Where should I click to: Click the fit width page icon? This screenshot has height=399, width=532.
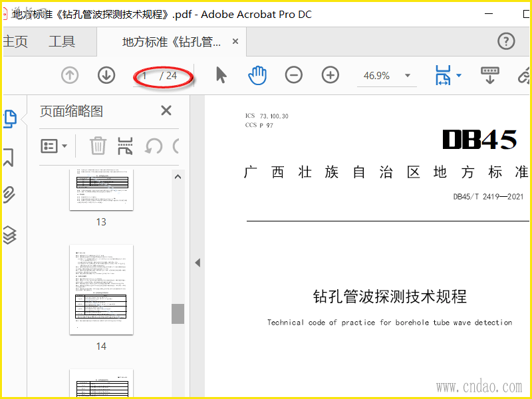coord(444,75)
